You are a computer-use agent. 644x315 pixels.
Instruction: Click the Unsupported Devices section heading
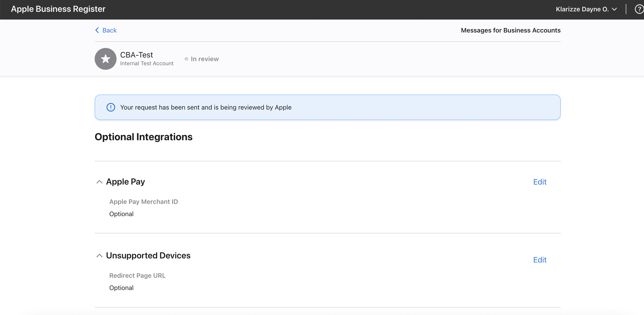tap(148, 256)
